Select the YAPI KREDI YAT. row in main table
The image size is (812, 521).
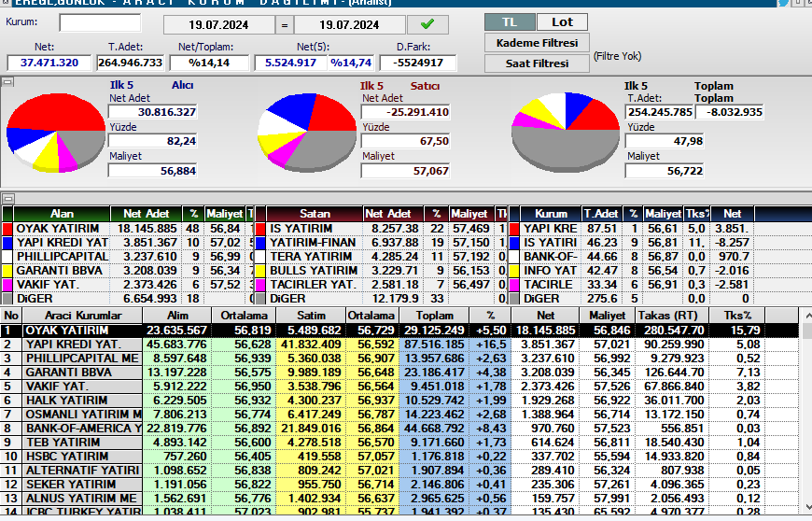pos(399,345)
